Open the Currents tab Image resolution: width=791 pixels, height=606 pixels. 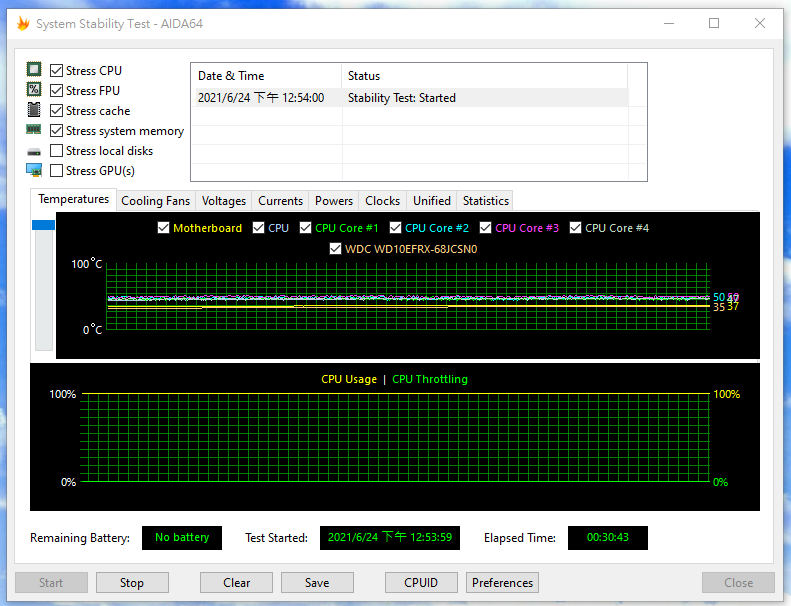point(280,201)
